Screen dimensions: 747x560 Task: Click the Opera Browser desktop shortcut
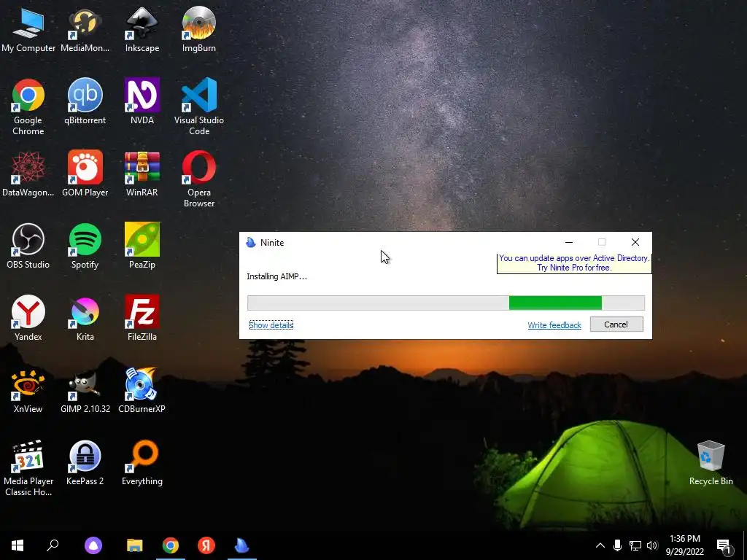[198, 179]
